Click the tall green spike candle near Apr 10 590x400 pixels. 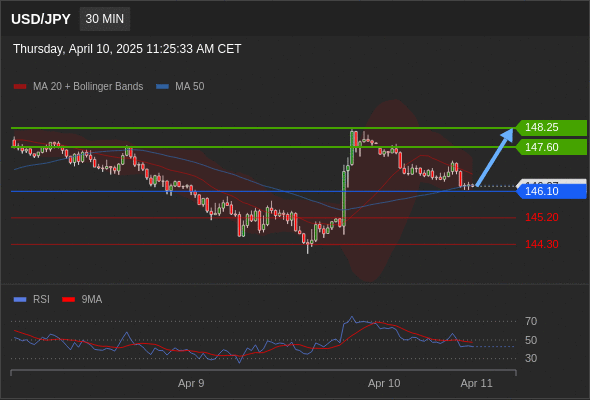[344, 200]
